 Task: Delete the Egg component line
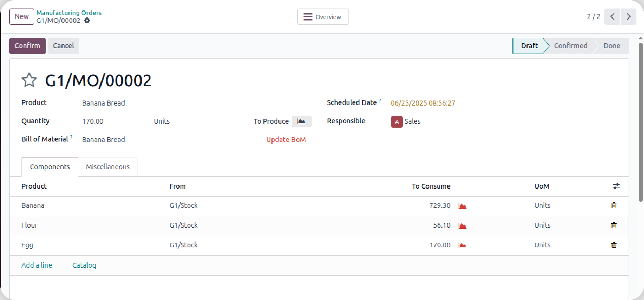pyautogui.click(x=613, y=245)
